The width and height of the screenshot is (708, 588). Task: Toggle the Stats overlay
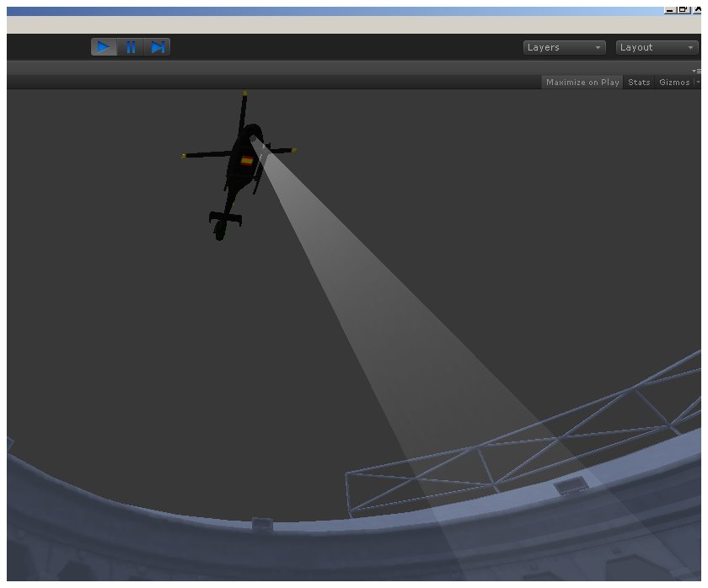point(639,82)
